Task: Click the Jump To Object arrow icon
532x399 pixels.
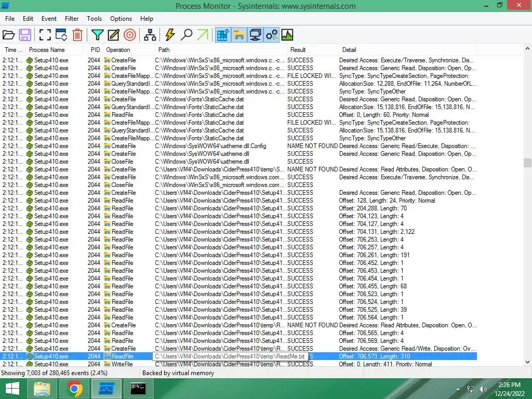Action: click(x=203, y=35)
